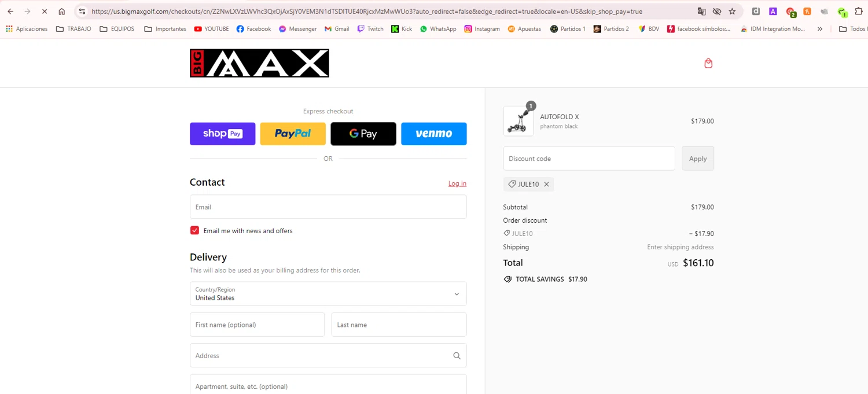
Task: Open the crossed-out eye icon in the address bar
Action: pos(717,11)
